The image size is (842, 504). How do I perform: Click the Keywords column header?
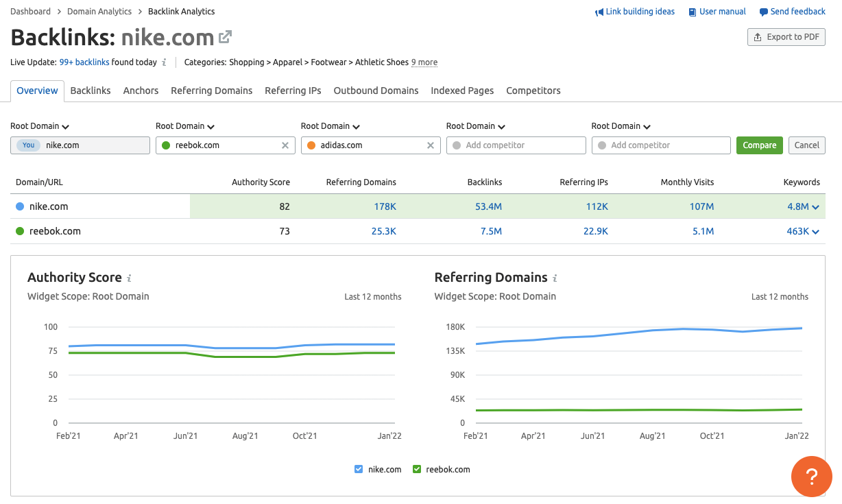tap(802, 182)
